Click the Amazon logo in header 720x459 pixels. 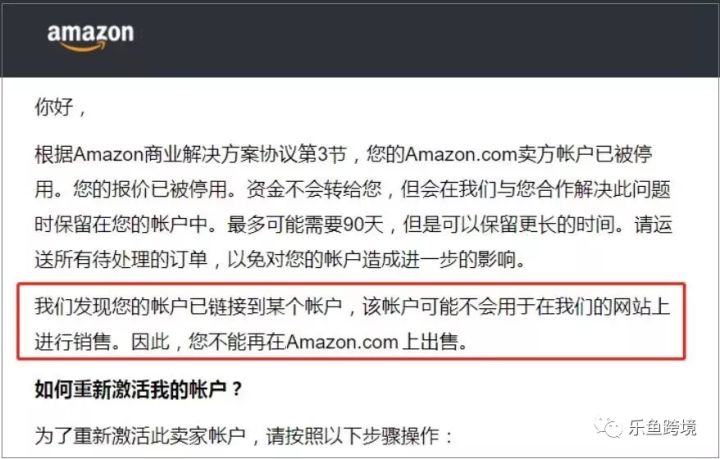click(90, 38)
